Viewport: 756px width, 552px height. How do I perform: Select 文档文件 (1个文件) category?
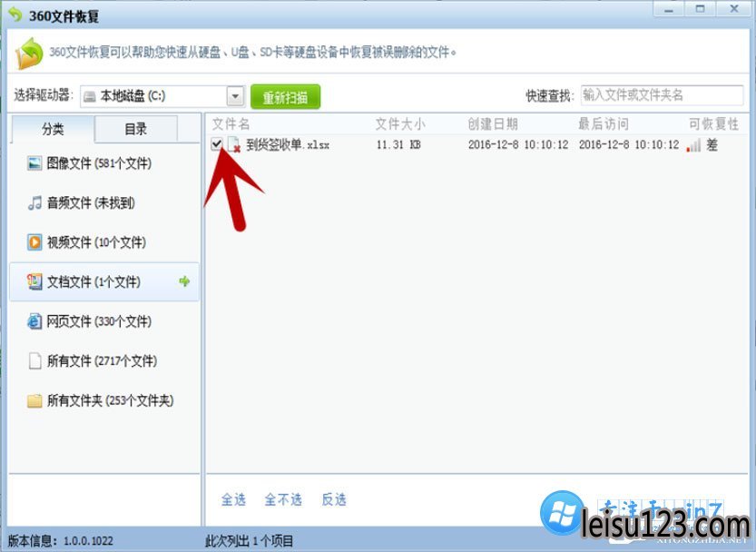tap(104, 281)
